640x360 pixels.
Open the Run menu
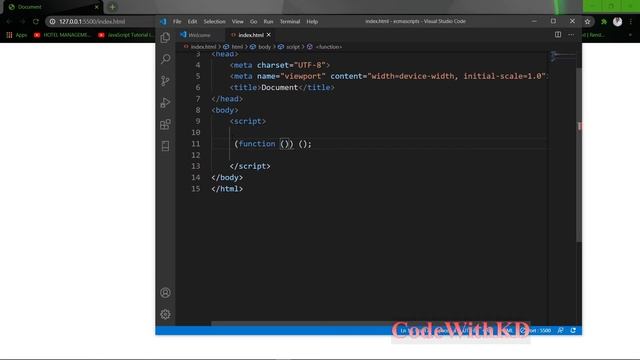[268, 21]
